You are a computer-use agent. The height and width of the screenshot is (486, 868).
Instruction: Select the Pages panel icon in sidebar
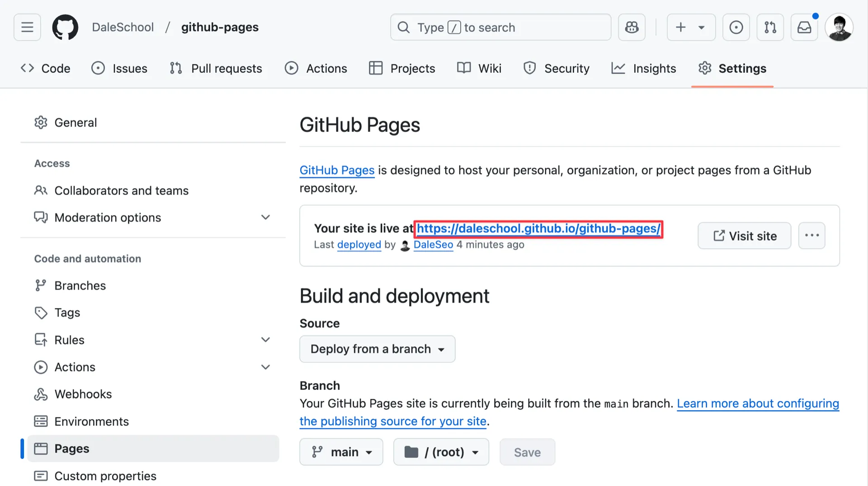42,449
